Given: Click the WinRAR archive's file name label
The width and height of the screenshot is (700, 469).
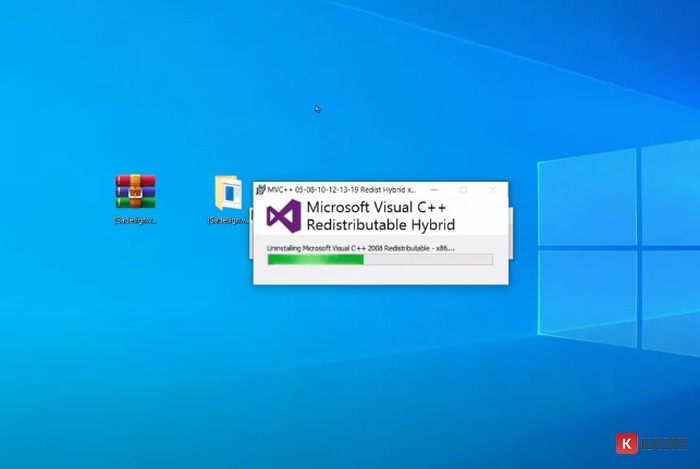Looking at the screenshot, I should [135, 220].
